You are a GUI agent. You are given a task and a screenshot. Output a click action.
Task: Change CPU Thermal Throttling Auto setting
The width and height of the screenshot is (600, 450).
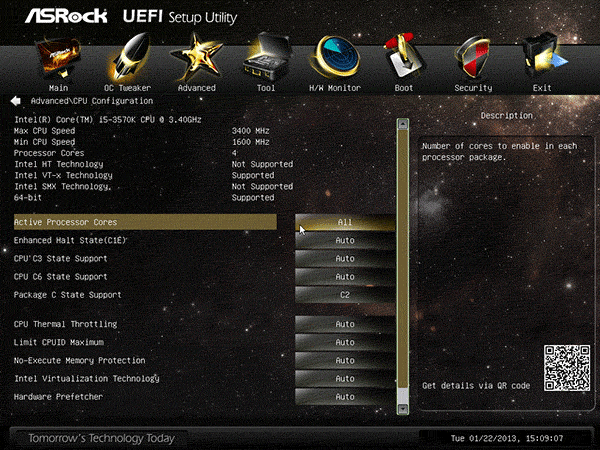pos(344,324)
